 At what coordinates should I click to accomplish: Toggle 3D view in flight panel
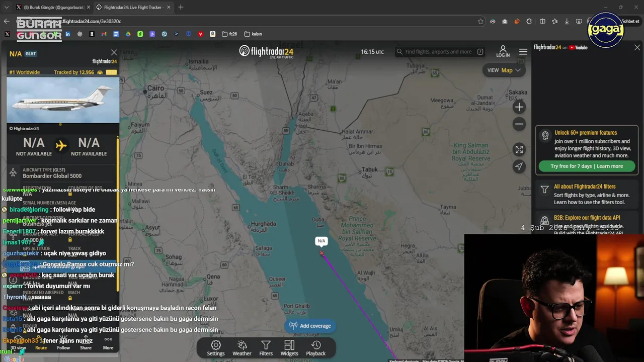coord(18,342)
